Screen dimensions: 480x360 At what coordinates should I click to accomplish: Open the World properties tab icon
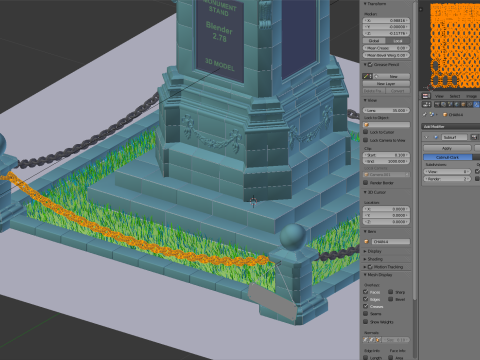pos(456,104)
